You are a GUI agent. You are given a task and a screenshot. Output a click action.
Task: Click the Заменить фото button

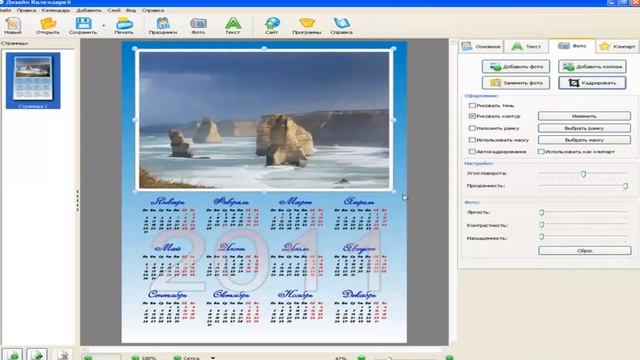(516, 83)
